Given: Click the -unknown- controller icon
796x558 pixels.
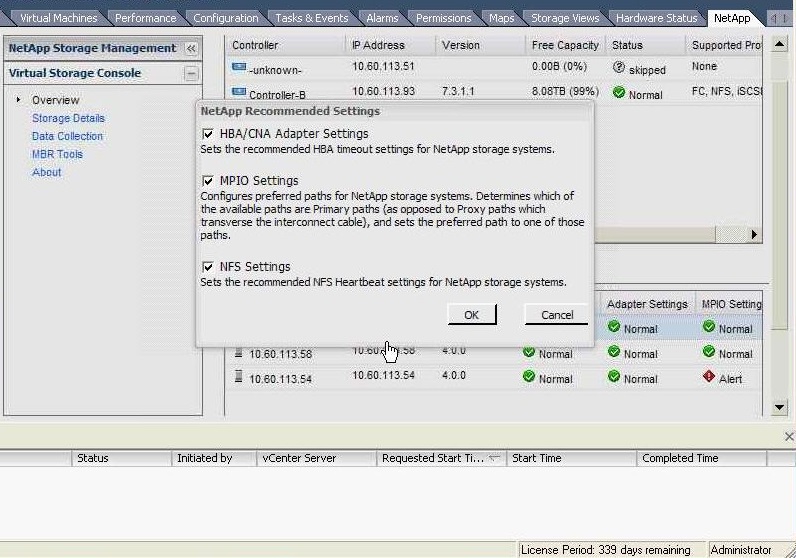Looking at the screenshot, I should 239,68.
